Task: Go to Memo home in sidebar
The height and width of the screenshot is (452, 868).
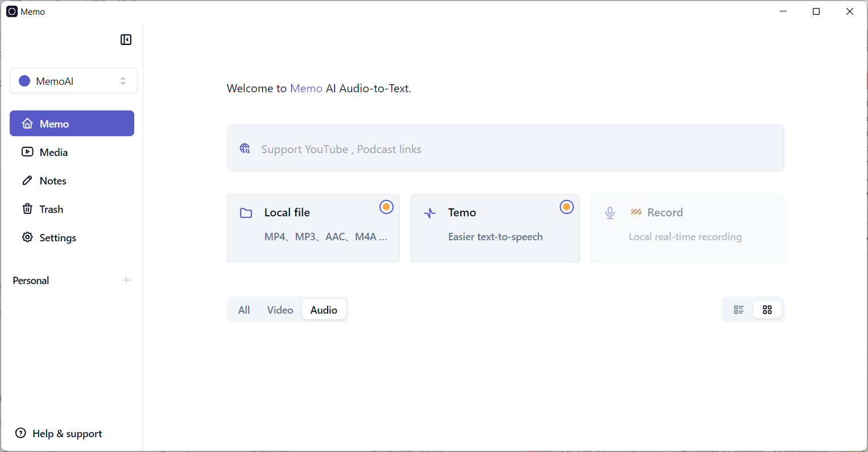Action: pyautogui.click(x=72, y=124)
